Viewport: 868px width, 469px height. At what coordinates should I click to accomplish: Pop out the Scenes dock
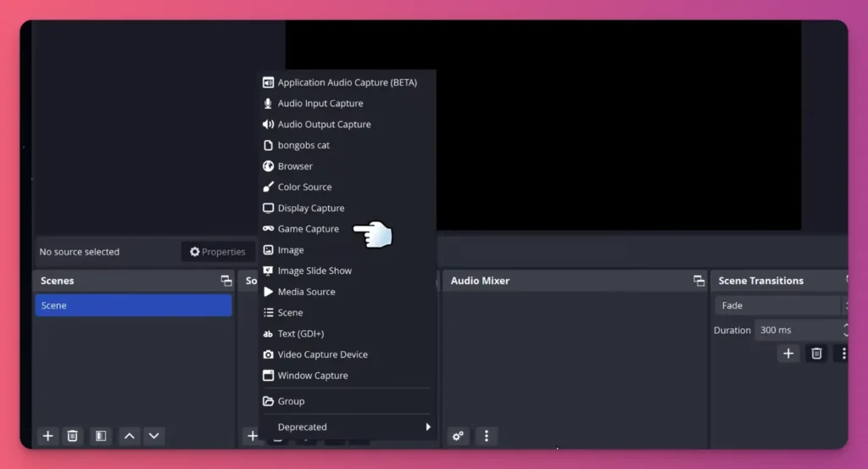click(x=225, y=281)
